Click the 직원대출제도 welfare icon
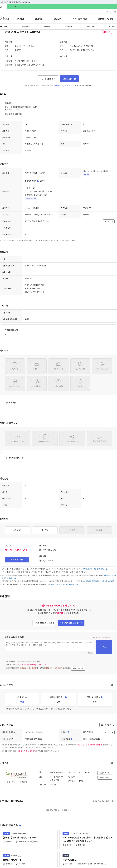 click(x=37, y=383)
